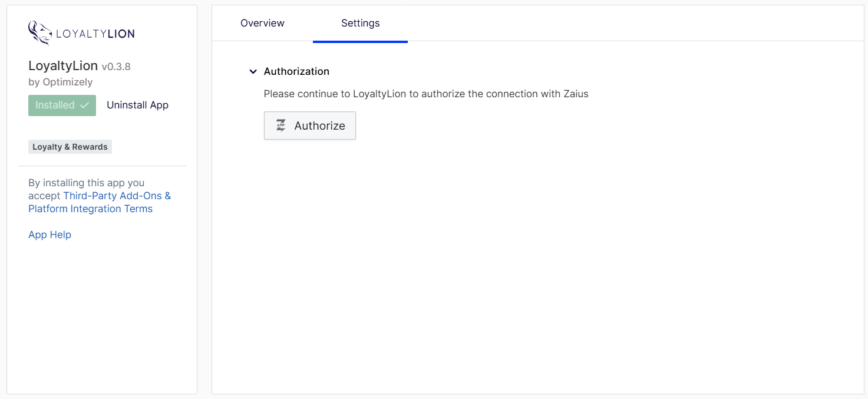Open the App Help link
Screen dimensions: 868x399
tap(49, 235)
